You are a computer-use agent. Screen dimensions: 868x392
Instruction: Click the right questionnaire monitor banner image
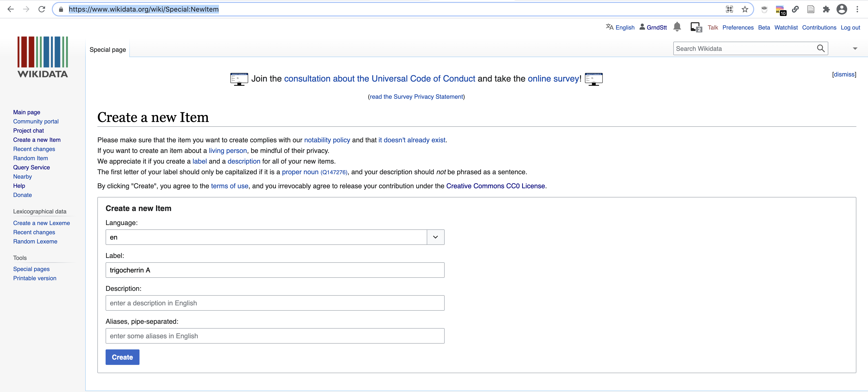tap(594, 79)
